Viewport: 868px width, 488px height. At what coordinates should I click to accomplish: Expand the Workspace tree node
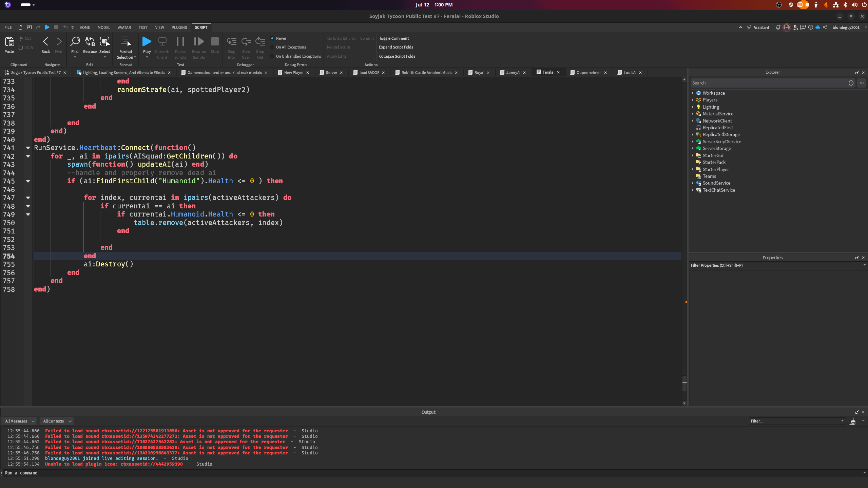[x=692, y=93]
